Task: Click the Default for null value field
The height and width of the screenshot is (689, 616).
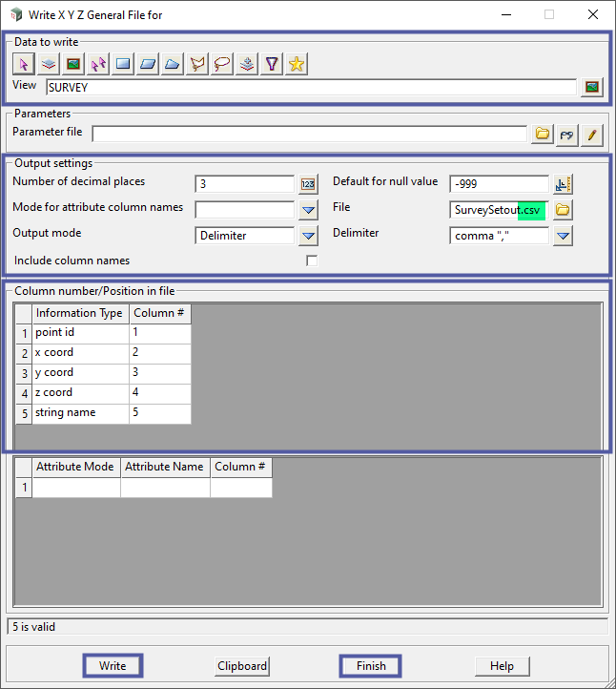Action: tap(499, 184)
